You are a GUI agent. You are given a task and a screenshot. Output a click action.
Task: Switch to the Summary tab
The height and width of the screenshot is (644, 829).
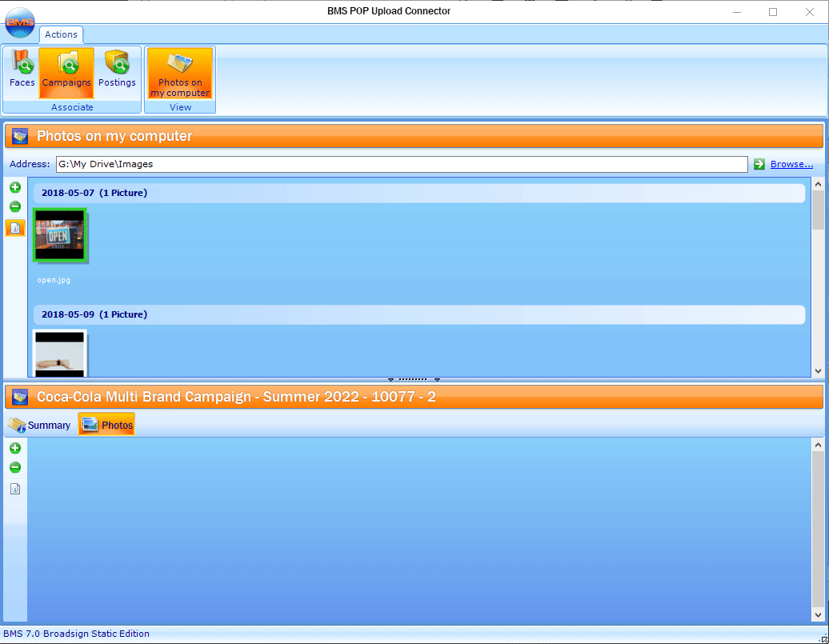click(40, 425)
